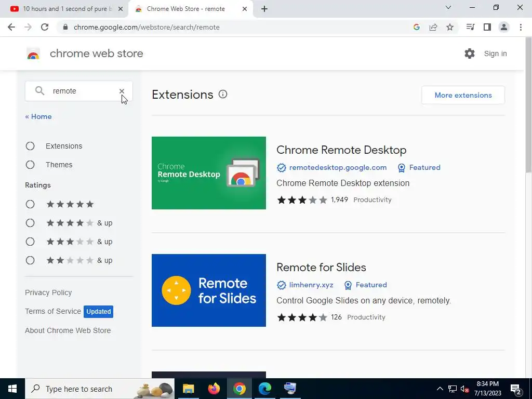Open remotedesktop.google.com publisher link

tap(338, 168)
